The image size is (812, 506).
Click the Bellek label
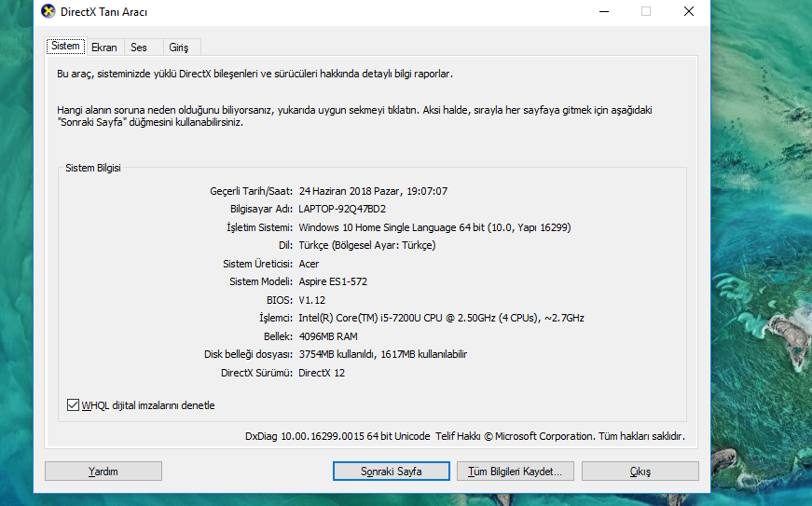[x=278, y=336]
